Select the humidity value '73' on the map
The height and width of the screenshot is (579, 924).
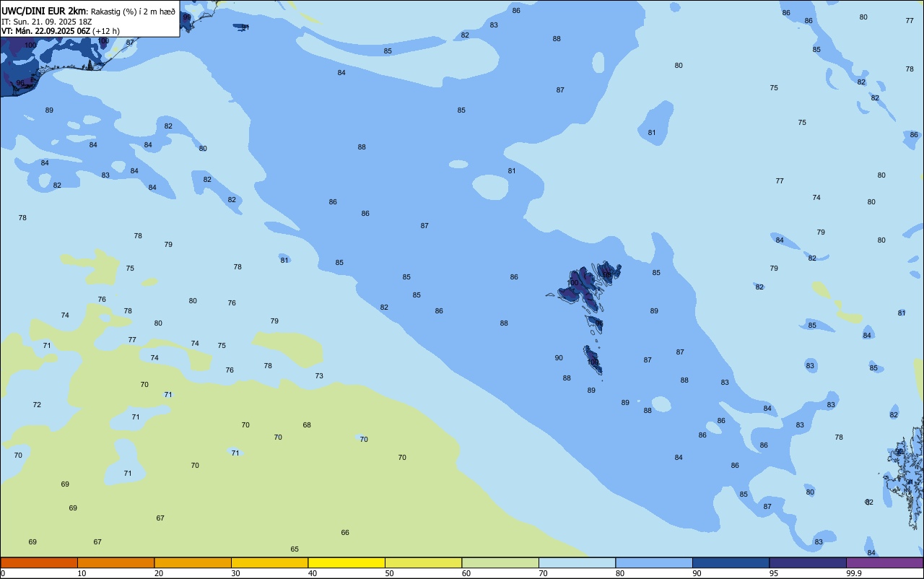319,376
